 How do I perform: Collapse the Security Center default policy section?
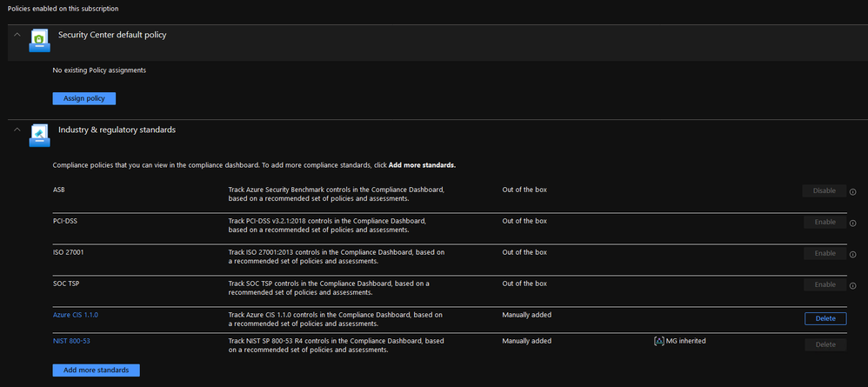coord(17,34)
